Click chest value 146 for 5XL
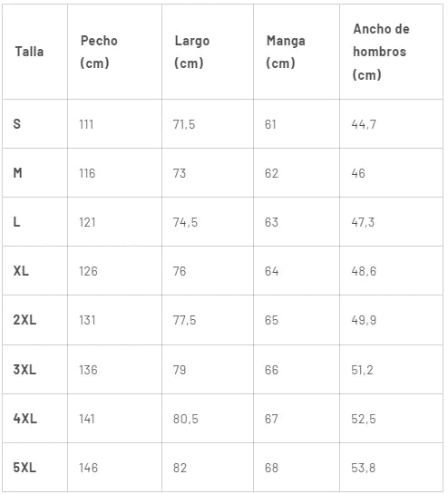448x494 pixels. pos(88,468)
